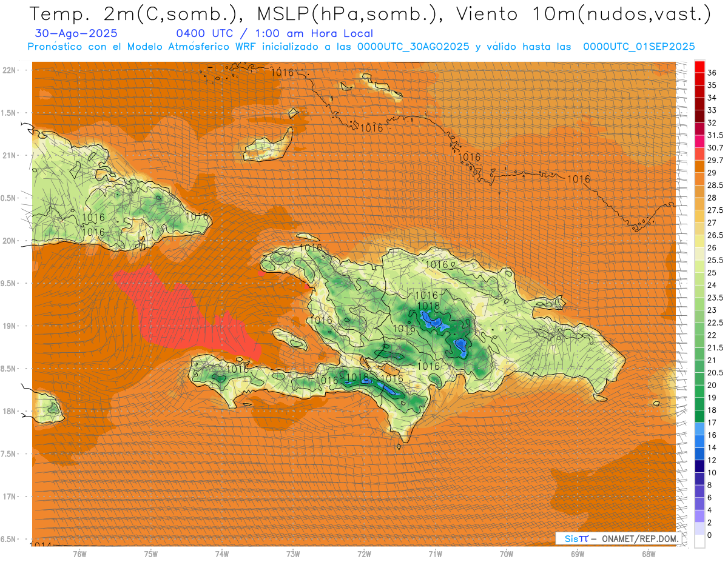
Task: Click the 'SisPI - ONAMET/REP.DOM.' credit box
Action: pyautogui.click(x=619, y=538)
